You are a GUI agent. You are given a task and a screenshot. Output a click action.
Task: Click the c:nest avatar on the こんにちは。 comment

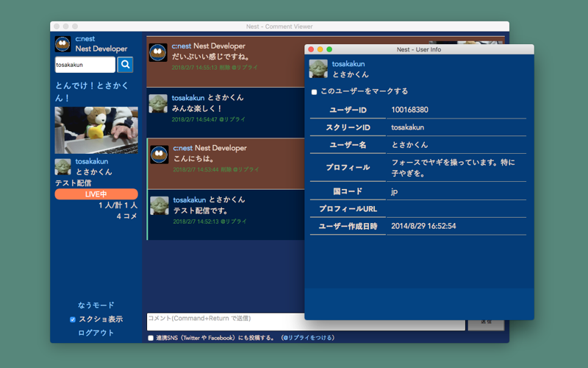tap(159, 155)
